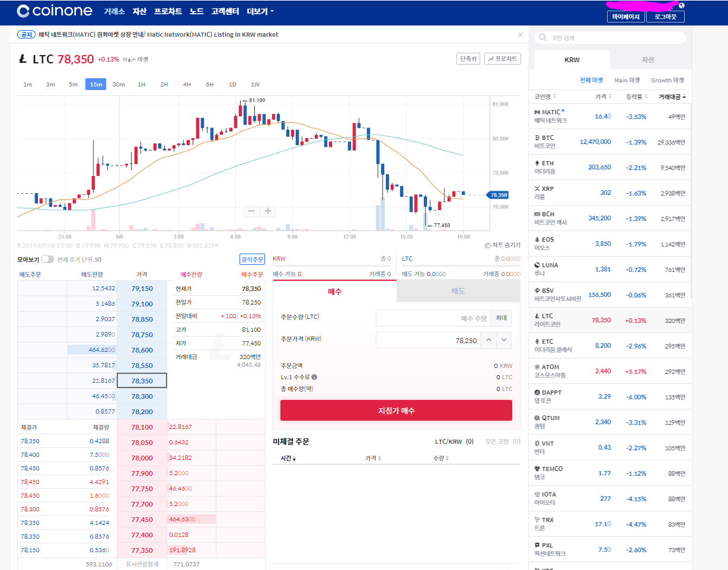Viewport: 728px width, 570px height.
Task: Focus the 코인 검색 search field
Action: pyautogui.click(x=610, y=38)
